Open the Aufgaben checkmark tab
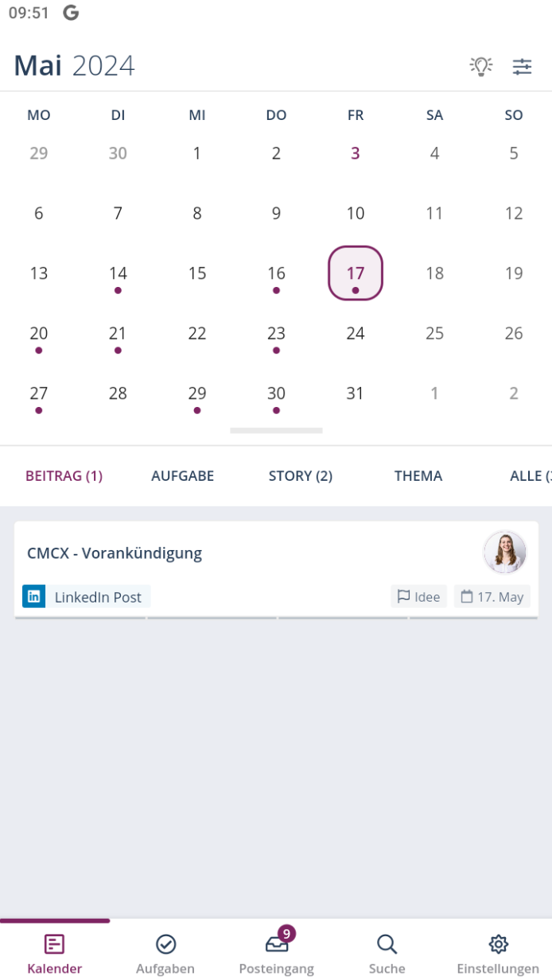Screen dimensions: 552x980 pyautogui.click(x=165, y=952)
